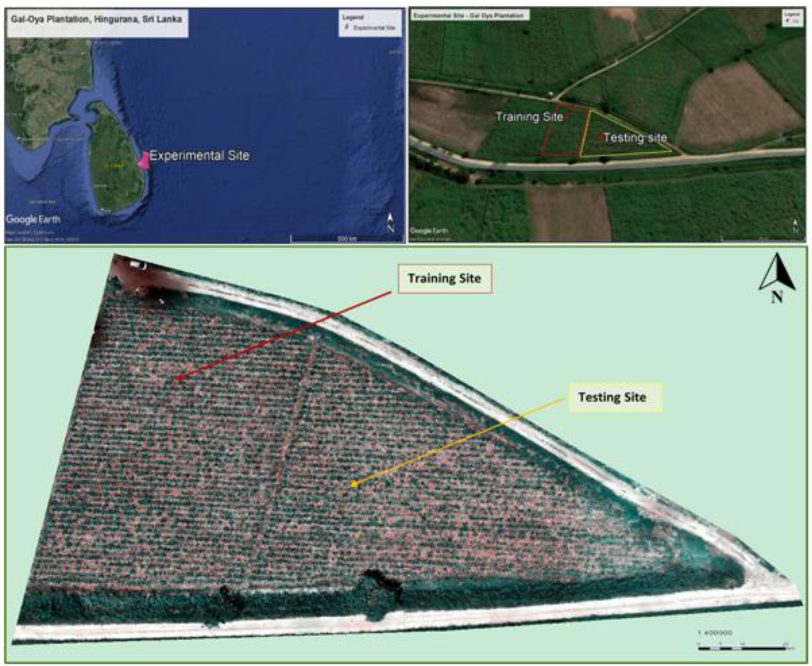
Task: Click the north arrow on Sri Lanka map
Action: click(x=390, y=223)
